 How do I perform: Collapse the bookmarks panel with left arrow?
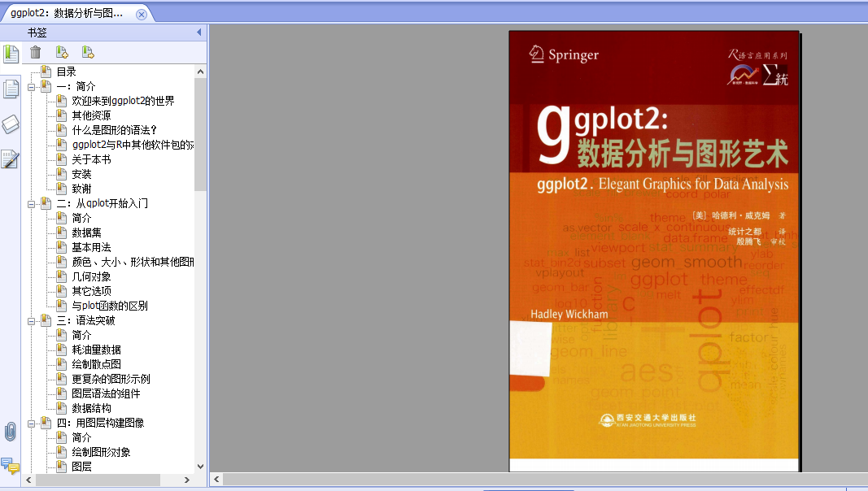click(199, 33)
